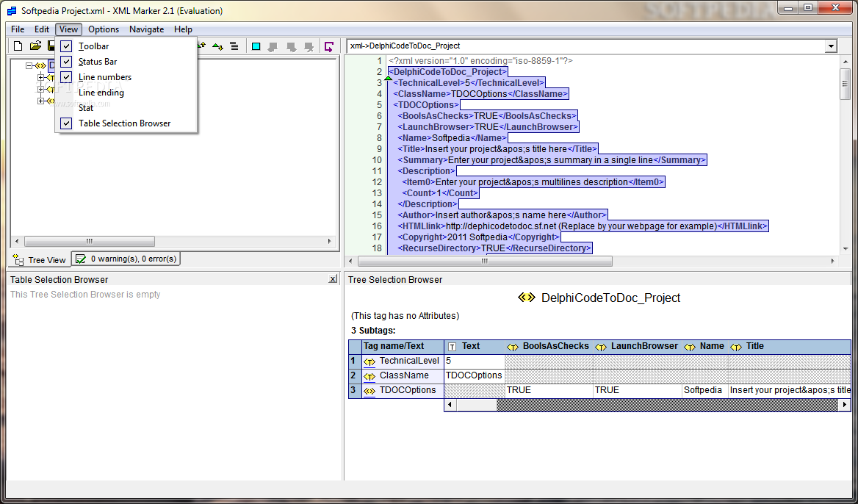
Task: Select the Line ending menu entry
Action: pos(101,93)
